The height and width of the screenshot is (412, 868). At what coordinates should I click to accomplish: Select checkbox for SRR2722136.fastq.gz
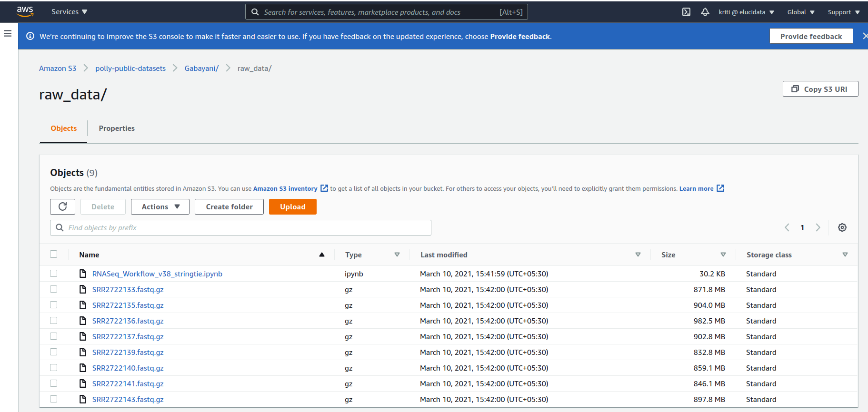pos(53,320)
